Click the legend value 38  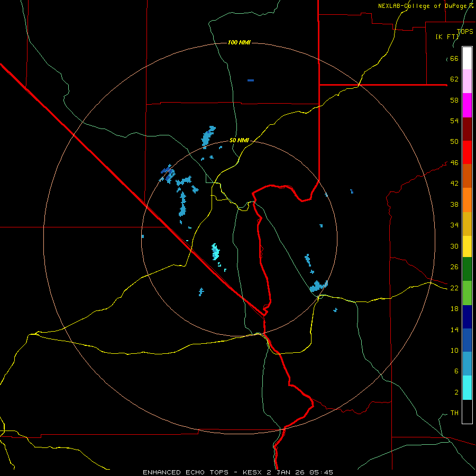point(454,204)
